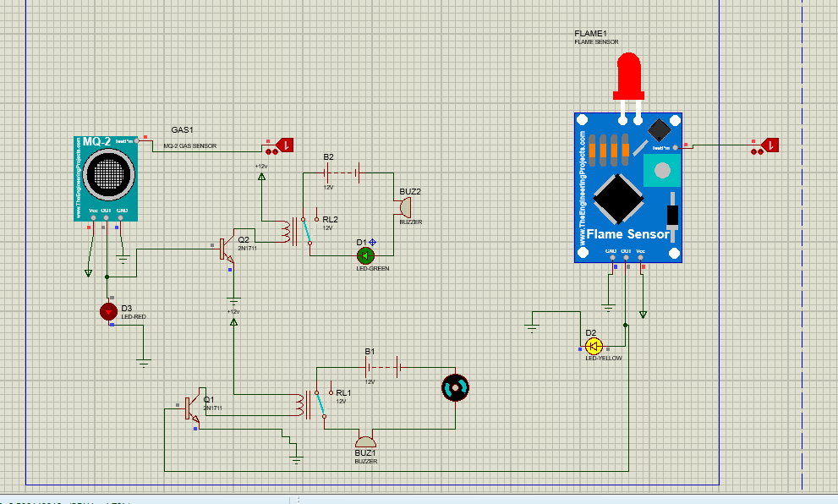Select transistor Q1
Viewport: 838px width, 504px height.
pyautogui.click(x=192, y=408)
